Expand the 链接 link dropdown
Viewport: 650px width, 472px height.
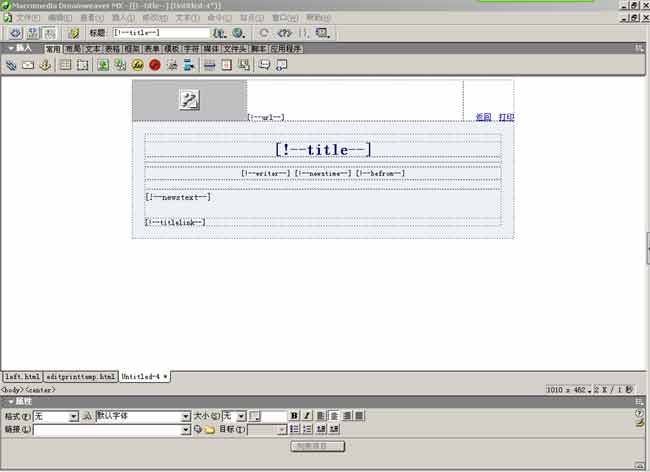tap(185, 430)
